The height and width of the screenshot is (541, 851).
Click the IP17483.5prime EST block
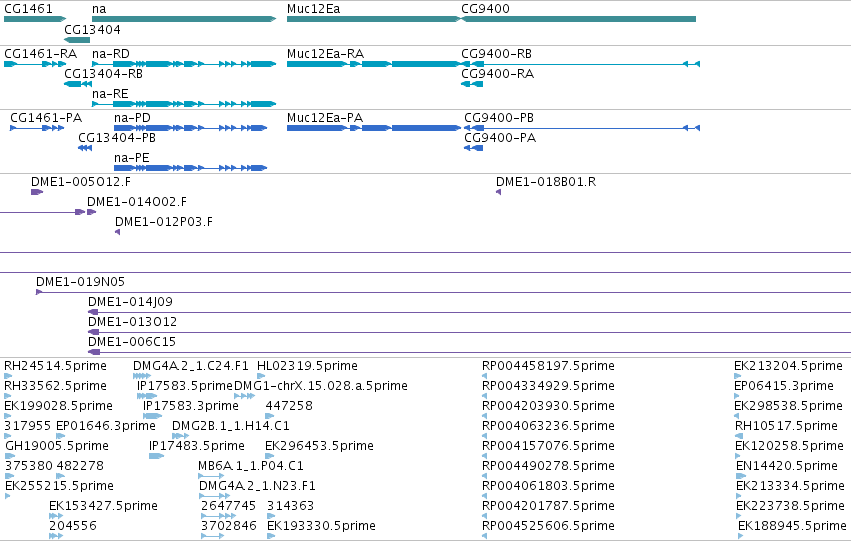click(156, 456)
